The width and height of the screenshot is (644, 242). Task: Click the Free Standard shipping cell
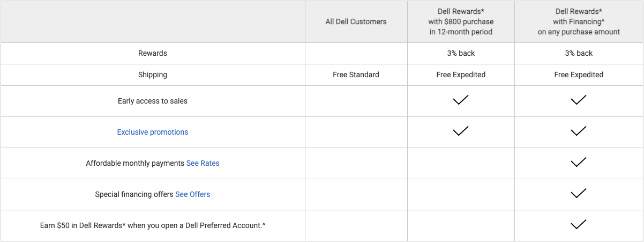point(356,75)
